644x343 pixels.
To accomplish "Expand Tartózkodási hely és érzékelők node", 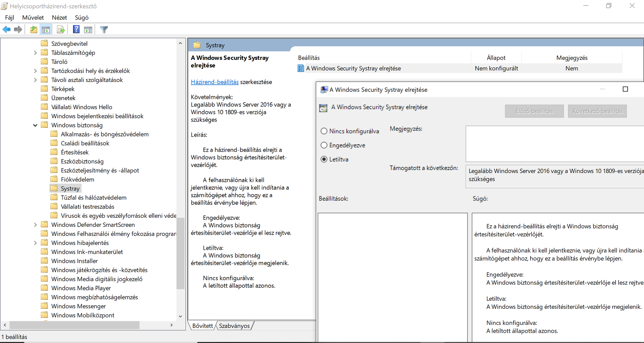I will point(35,71).
